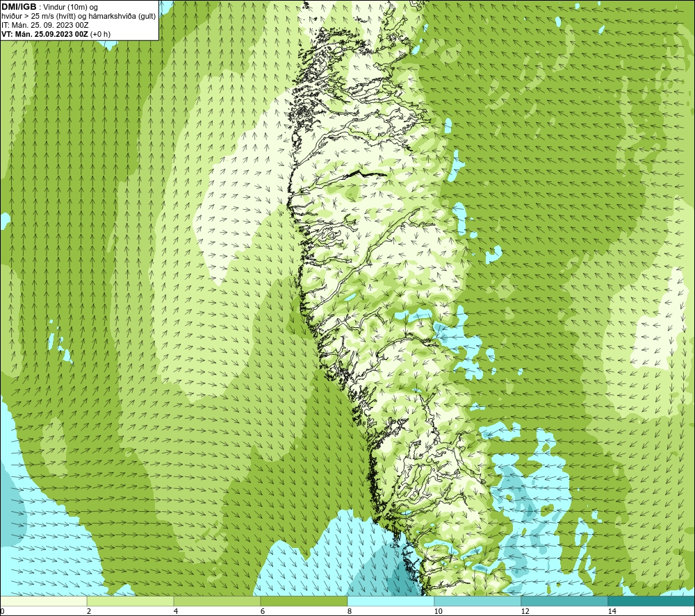Image resolution: width=695 pixels, height=616 pixels.
Task: Click the dark teal above-14 m/s legend swatch
Action: (652, 601)
